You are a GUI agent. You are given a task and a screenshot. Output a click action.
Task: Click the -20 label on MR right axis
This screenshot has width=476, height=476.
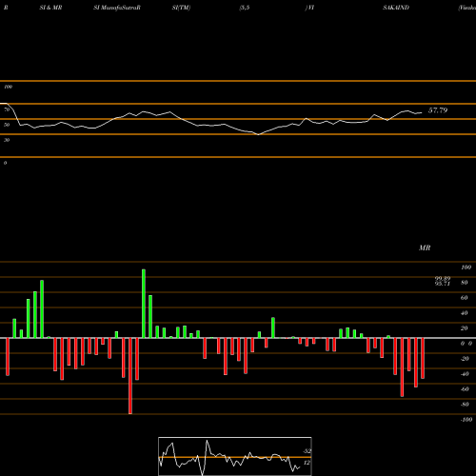[465, 359]
